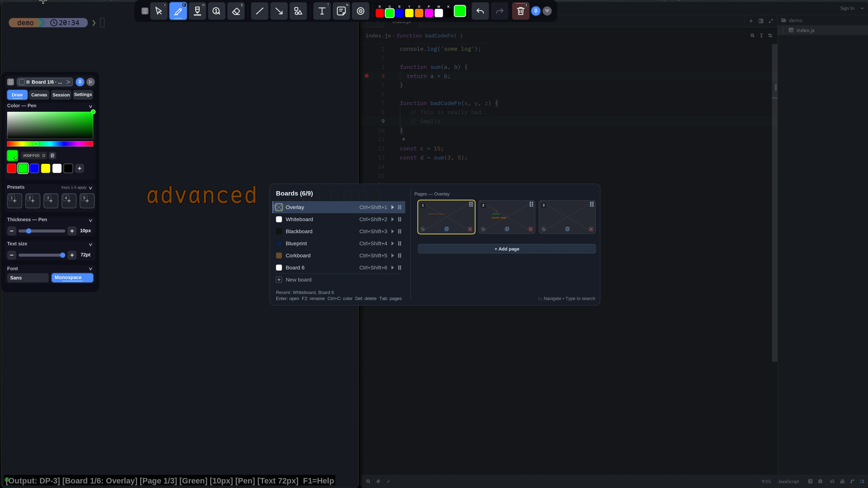Click the Redo arrow in toolbar
The width and height of the screenshot is (868, 488).
tap(499, 11)
